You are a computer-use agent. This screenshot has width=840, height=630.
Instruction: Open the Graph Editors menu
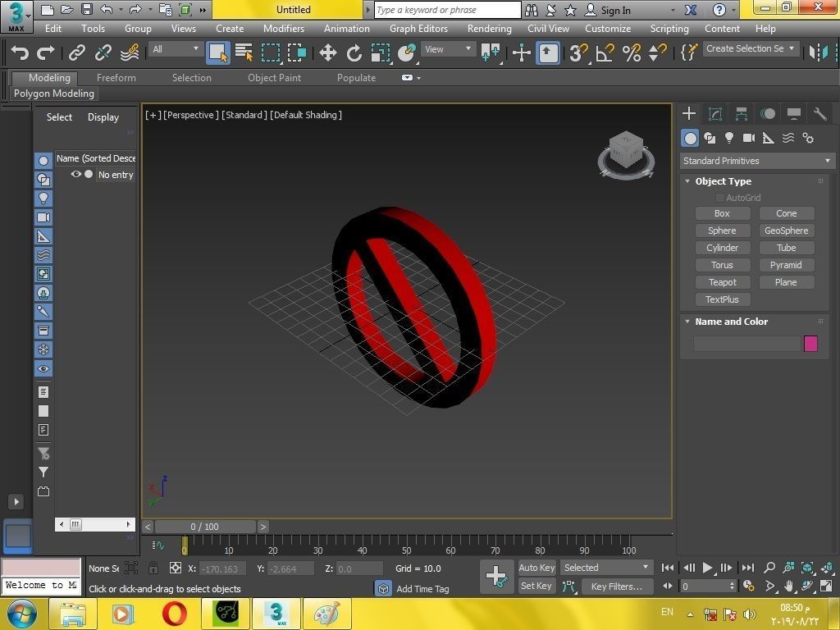[418, 29]
